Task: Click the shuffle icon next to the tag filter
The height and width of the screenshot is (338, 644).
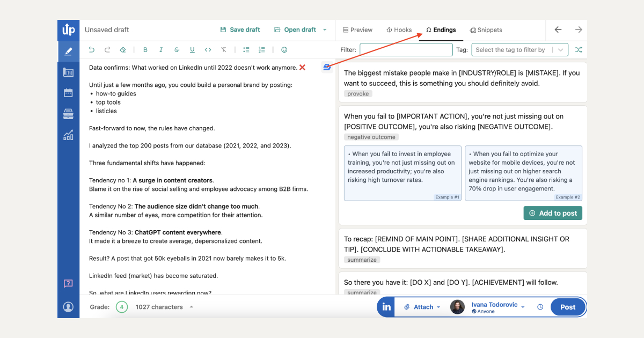Action: coord(577,49)
